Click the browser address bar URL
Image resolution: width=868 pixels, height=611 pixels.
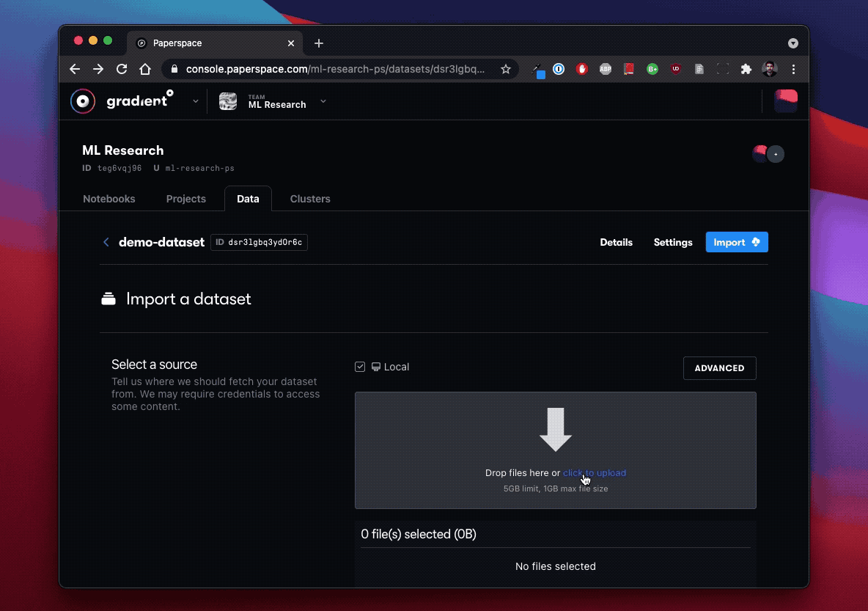coord(335,69)
